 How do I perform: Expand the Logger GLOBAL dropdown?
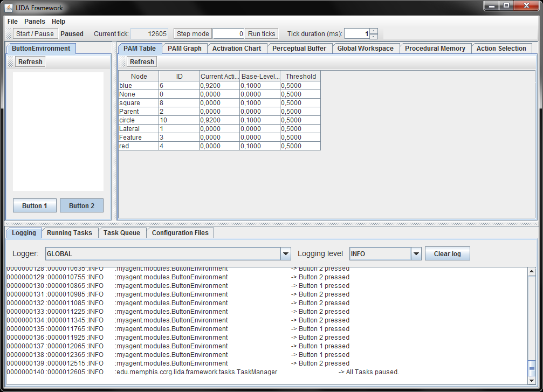286,254
